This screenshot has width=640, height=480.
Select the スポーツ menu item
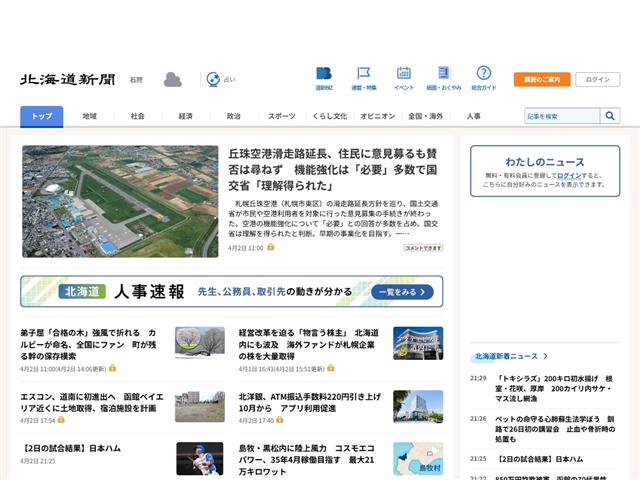pos(282,116)
